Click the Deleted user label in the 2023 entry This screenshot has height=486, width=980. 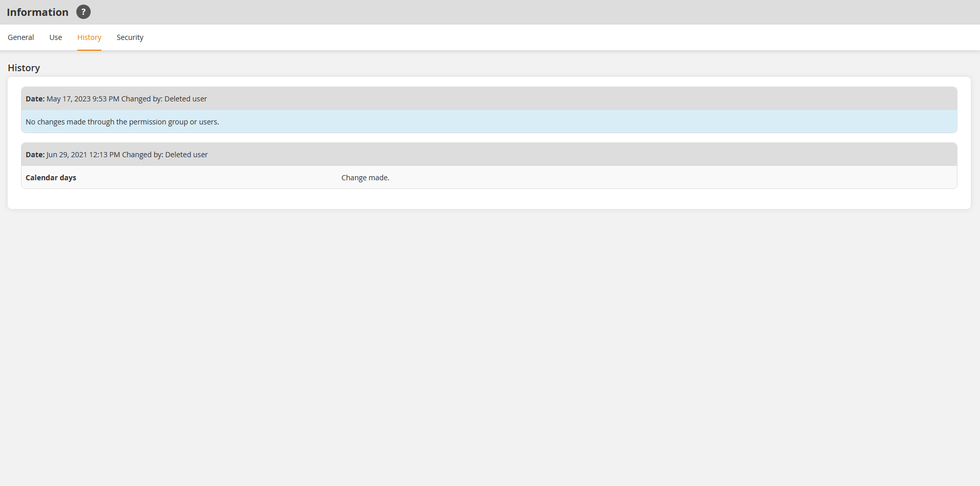click(185, 98)
